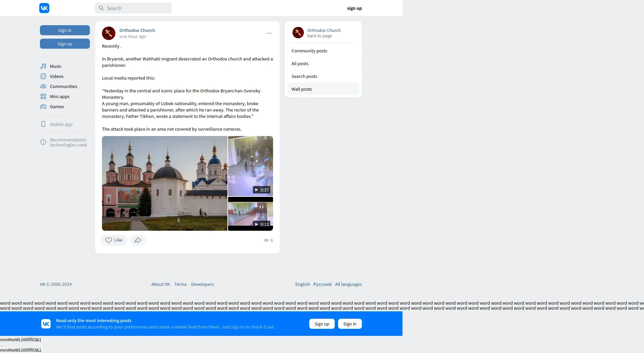Click the Mini apps grid icon
Image resolution: width=644 pixels, height=353 pixels.
(x=43, y=96)
